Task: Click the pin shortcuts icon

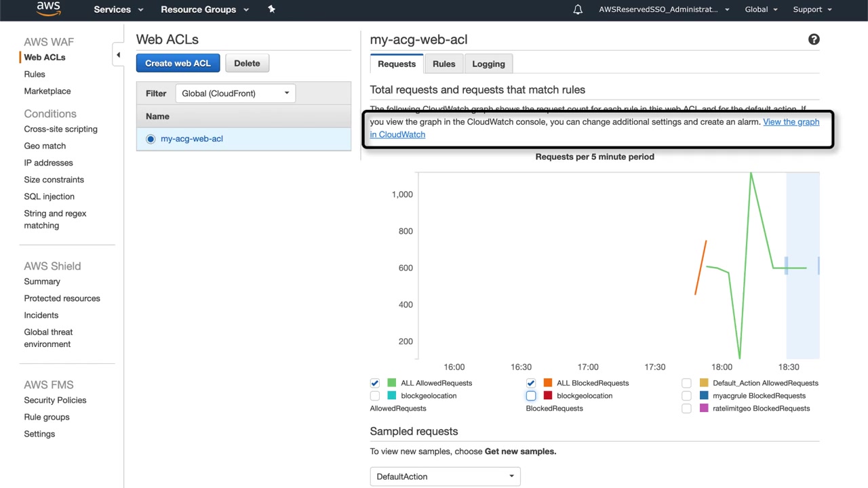Action: point(271,9)
